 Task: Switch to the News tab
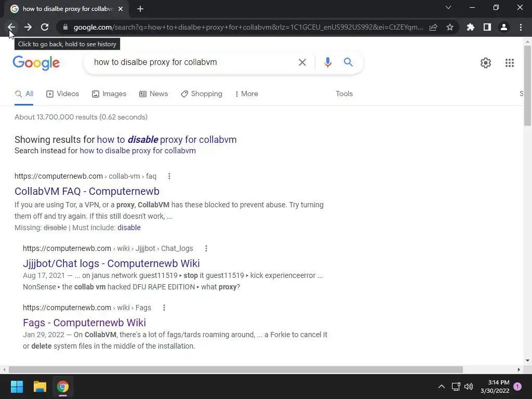(153, 94)
